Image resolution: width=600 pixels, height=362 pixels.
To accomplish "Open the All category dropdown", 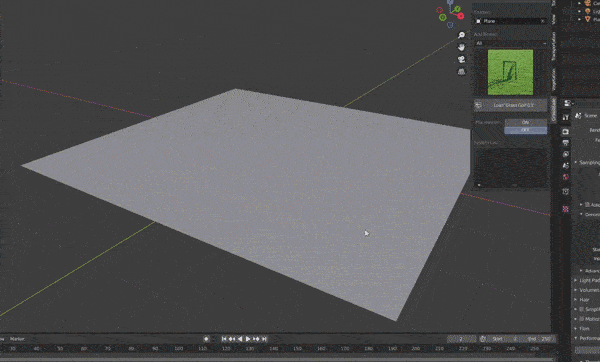I will click(x=510, y=43).
